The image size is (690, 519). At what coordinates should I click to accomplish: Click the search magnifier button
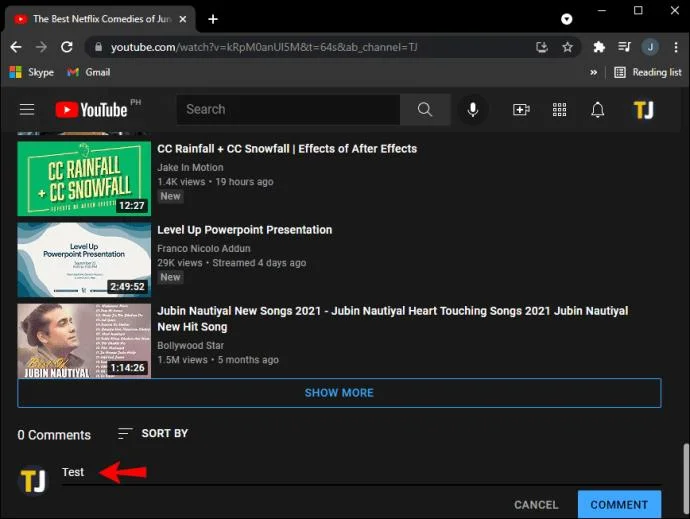click(x=425, y=109)
